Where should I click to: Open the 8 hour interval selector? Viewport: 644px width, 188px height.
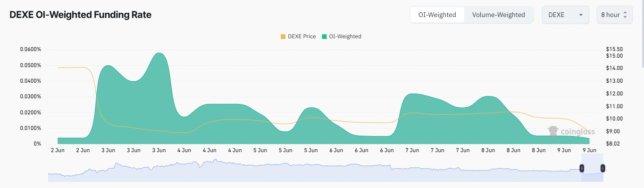(x=614, y=15)
